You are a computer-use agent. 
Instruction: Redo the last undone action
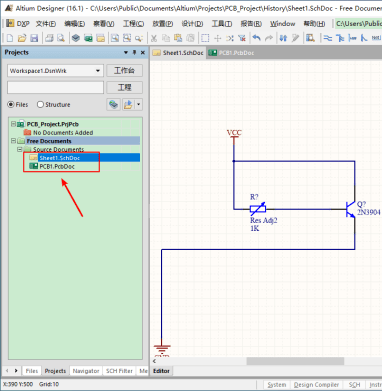point(269,38)
